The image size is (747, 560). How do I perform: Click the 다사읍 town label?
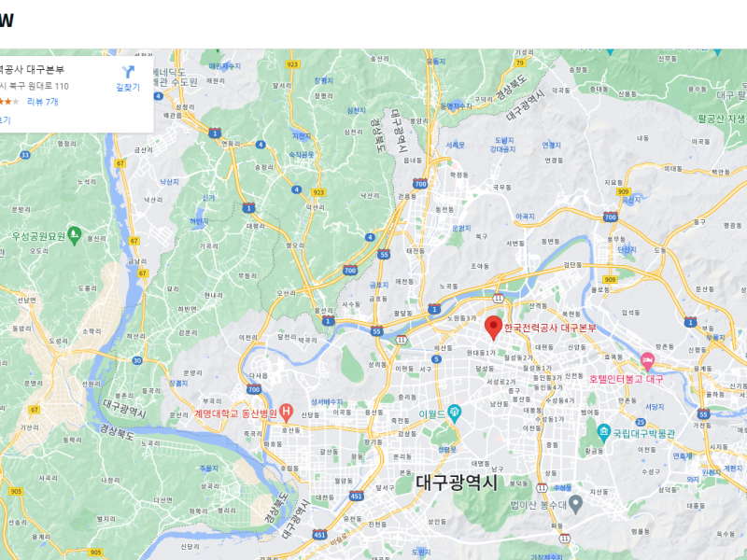coord(259,376)
